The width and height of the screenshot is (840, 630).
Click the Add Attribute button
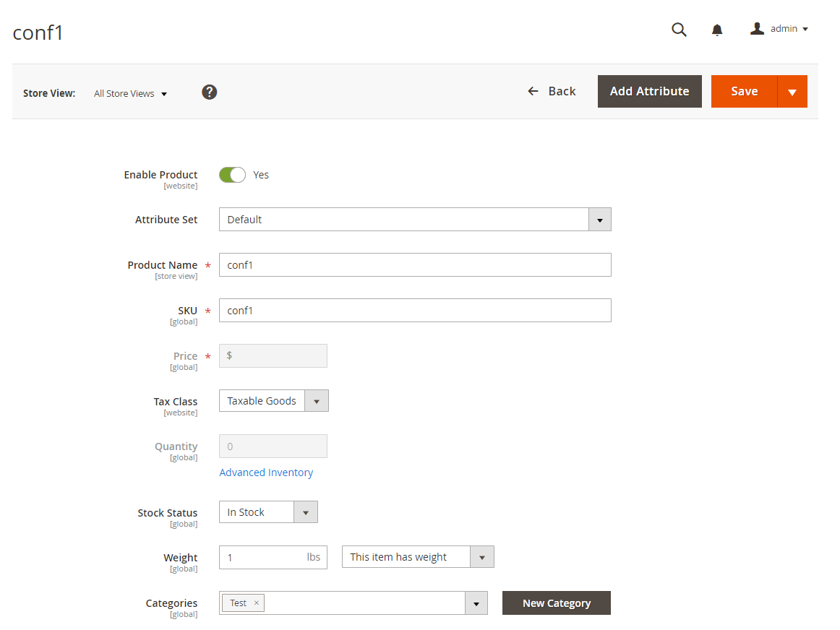coord(649,92)
